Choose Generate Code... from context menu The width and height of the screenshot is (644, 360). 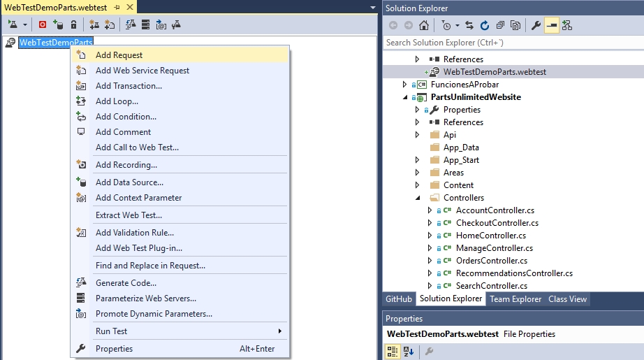(180, 283)
